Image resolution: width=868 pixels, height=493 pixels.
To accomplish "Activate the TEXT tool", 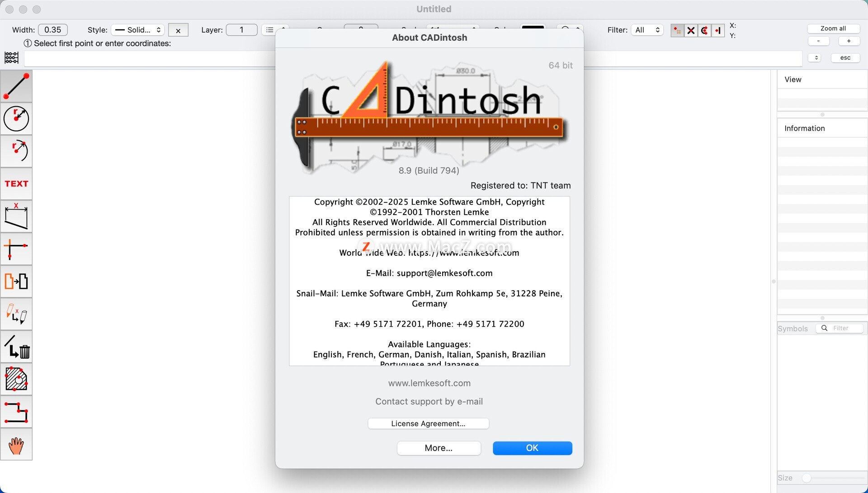I will [x=16, y=184].
